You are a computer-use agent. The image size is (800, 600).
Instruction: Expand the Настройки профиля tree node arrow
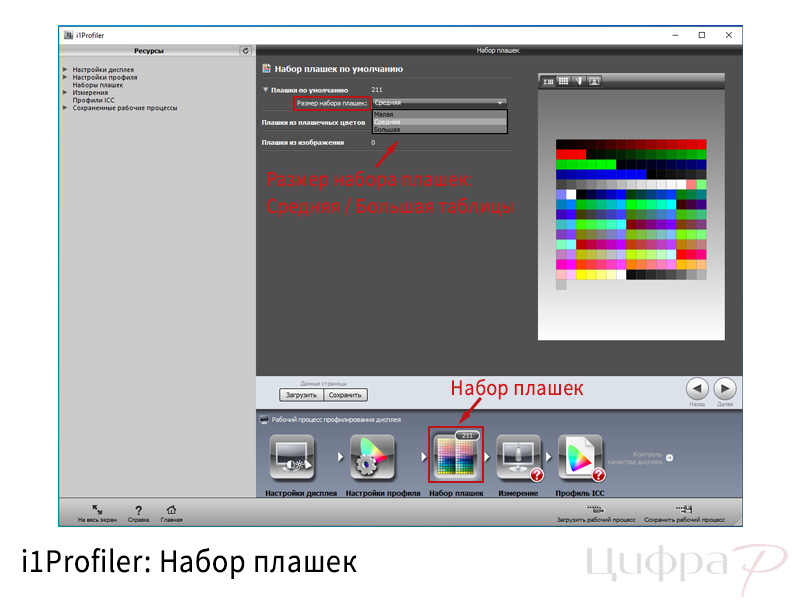click(x=65, y=77)
